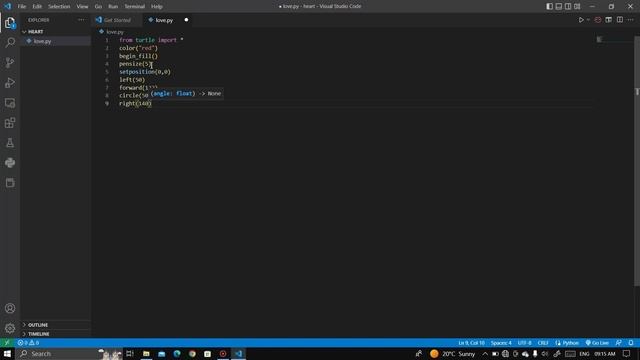This screenshot has height=360, width=640.
Task: Show errors and warnings count in status bar
Action: pos(28,343)
